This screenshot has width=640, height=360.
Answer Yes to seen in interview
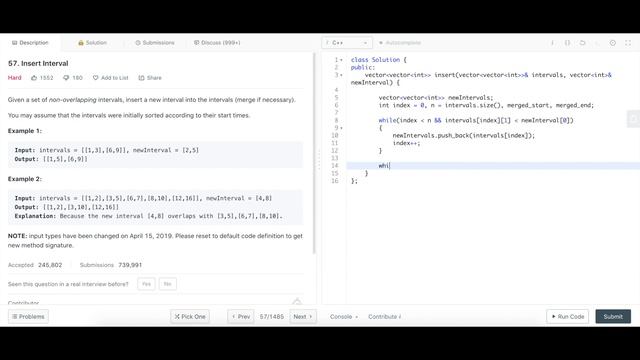point(146,284)
